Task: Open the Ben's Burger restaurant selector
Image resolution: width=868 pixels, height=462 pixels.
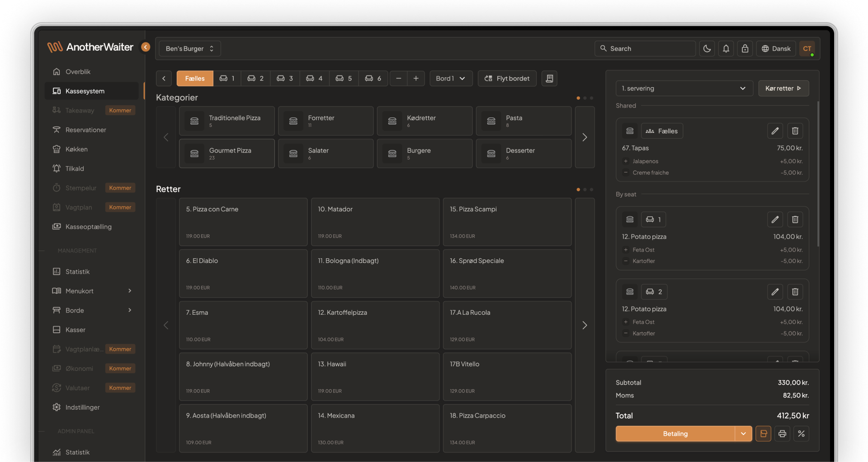Action: click(190, 49)
